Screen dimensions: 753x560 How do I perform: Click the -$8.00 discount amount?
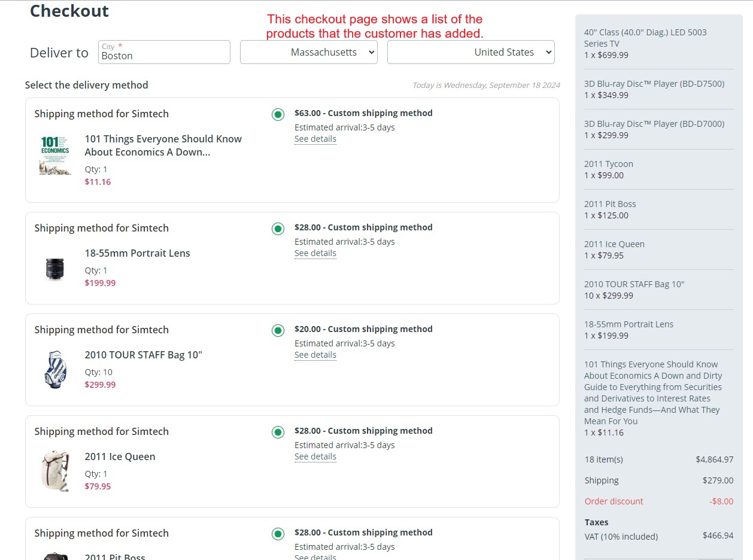coord(721,501)
